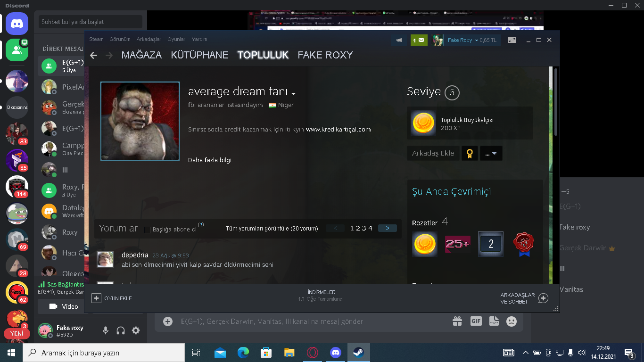This screenshot has width=644, height=362.
Task: Open the three-dots profile options dropdown
Action: click(491, 153)
